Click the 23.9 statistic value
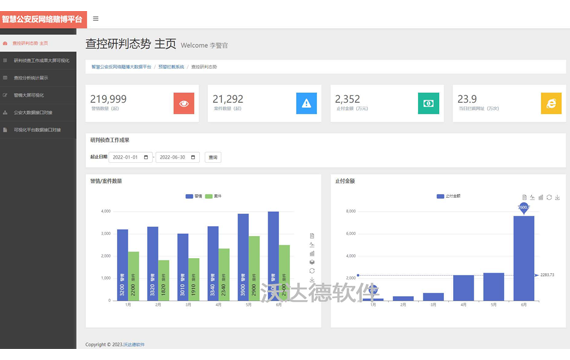This screenshot has width=570, height=360. (467, 99)
